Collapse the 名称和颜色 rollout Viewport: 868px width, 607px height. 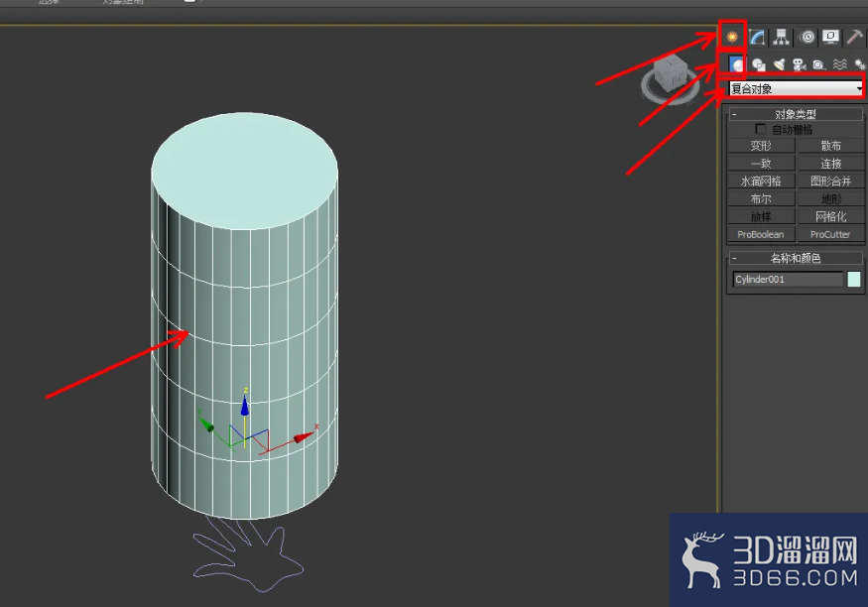(x=796, y=258)
